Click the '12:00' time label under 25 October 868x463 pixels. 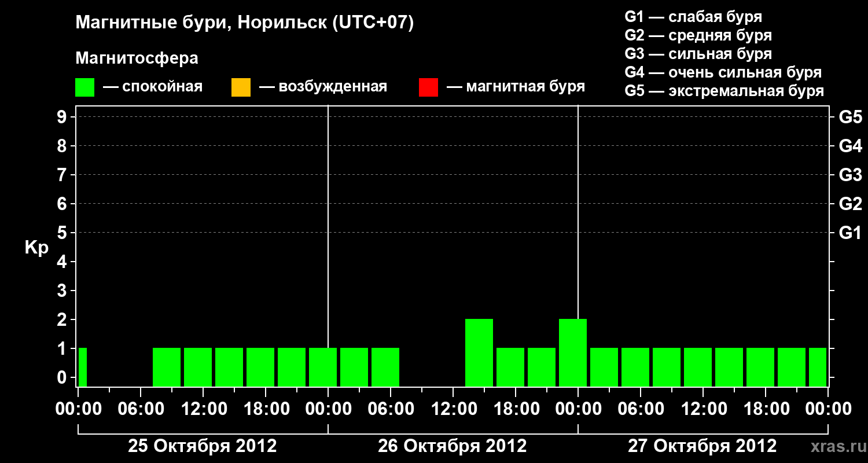point(203,409)
